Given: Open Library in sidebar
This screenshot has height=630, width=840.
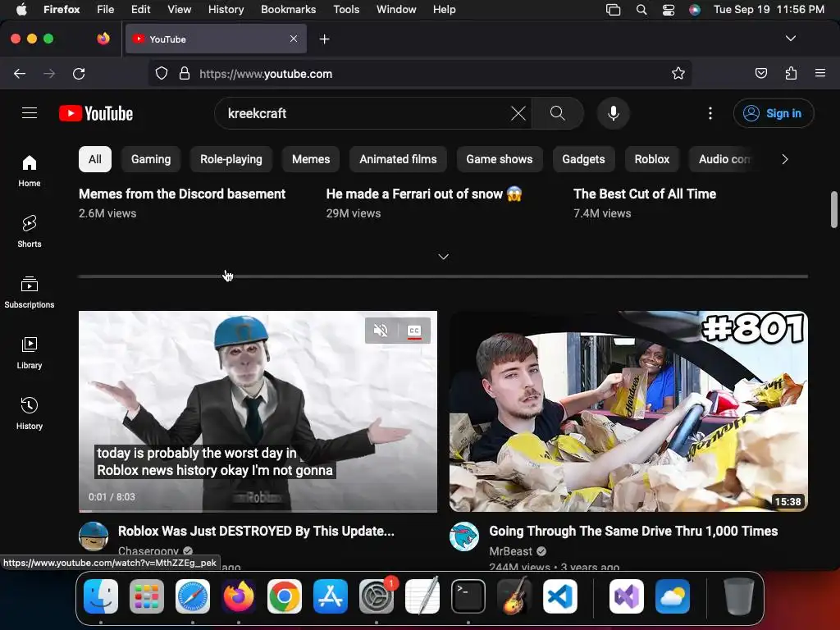Looking at the screenshot, I should click(x=30, y=353).
